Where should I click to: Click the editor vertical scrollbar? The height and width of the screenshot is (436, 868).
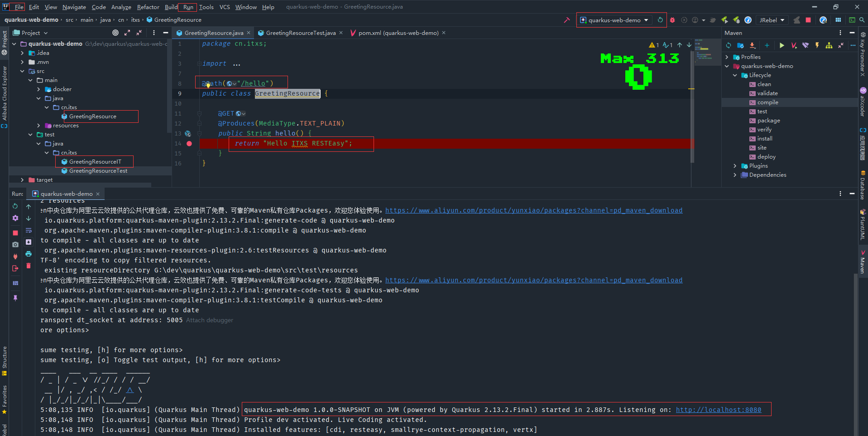(x=692, y=107)
